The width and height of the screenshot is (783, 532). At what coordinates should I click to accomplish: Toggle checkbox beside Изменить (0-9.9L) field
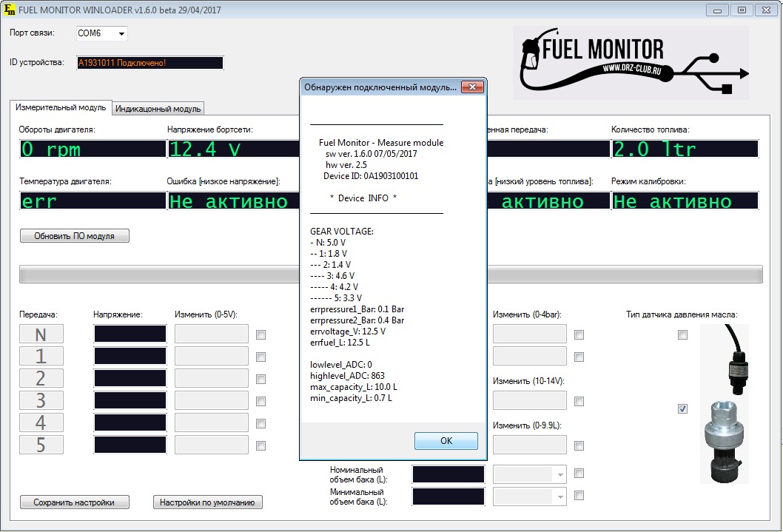pos(579,445)
